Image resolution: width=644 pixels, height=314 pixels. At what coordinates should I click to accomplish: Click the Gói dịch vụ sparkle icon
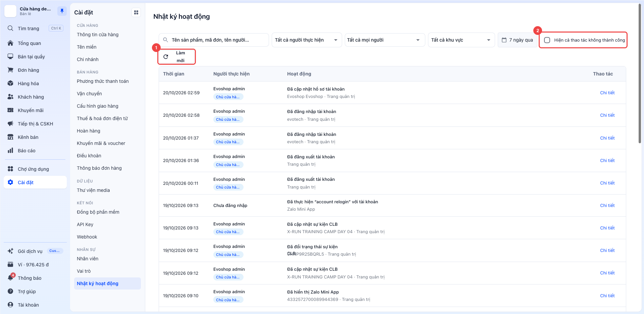11,251
